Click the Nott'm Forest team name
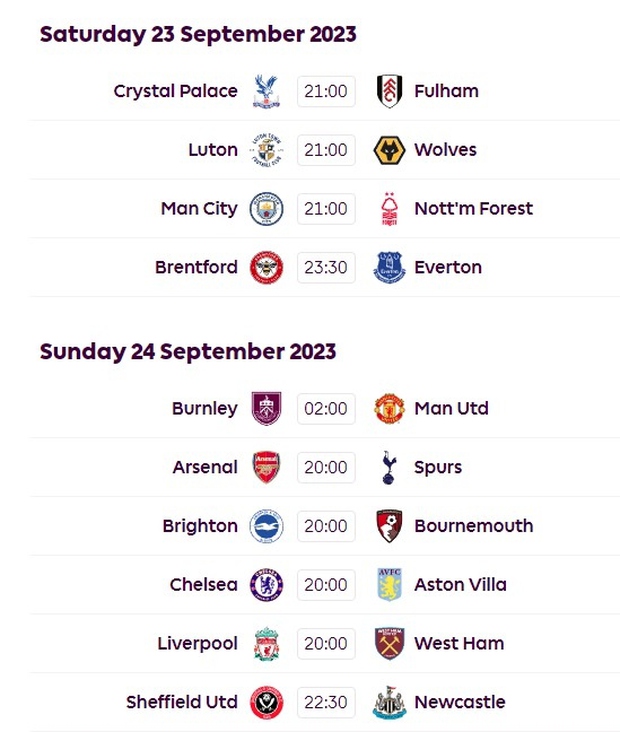Image resolution: width=620 pixels, height=732 pixels. (473, 209)
